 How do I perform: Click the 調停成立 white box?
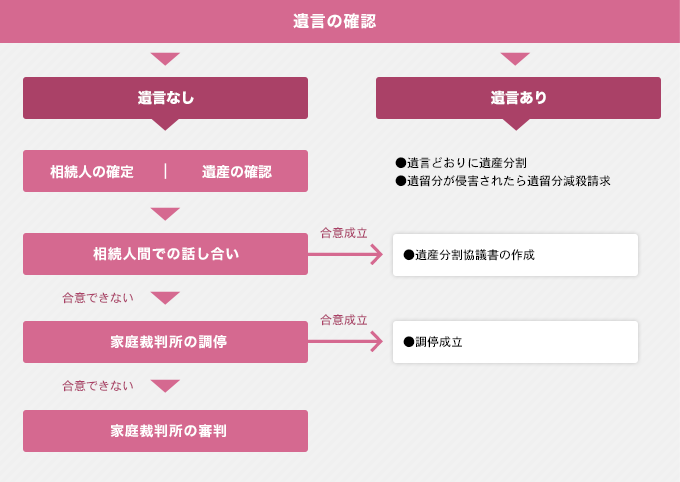[515, 342]
